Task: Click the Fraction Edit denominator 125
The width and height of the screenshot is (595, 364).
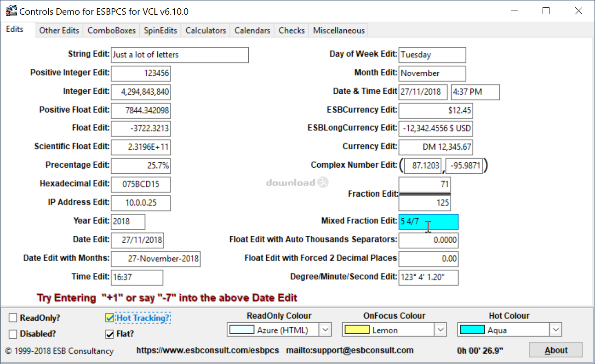Action: [x=425, y=203]
